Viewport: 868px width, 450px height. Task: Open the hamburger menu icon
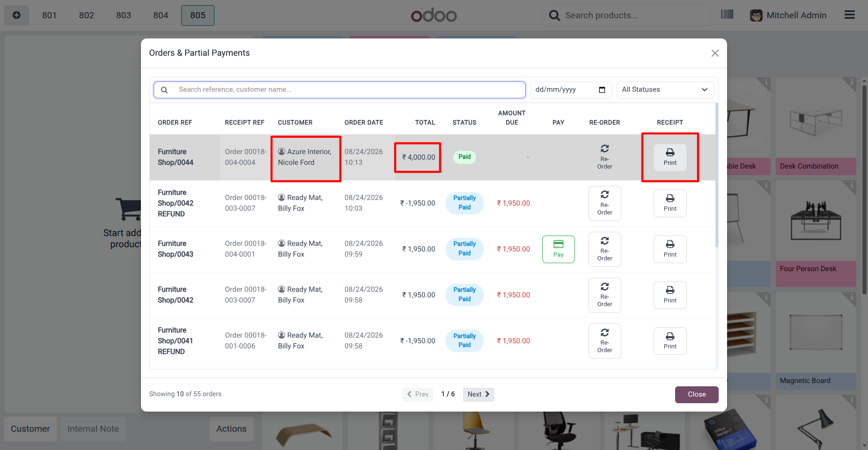850,15
